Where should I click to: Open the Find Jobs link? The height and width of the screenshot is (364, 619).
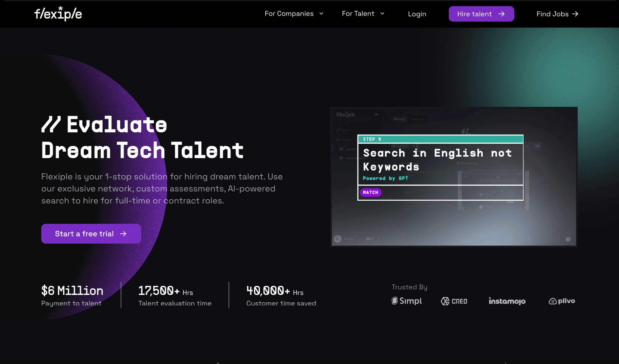pyautogui.click(x=552, y=14)
